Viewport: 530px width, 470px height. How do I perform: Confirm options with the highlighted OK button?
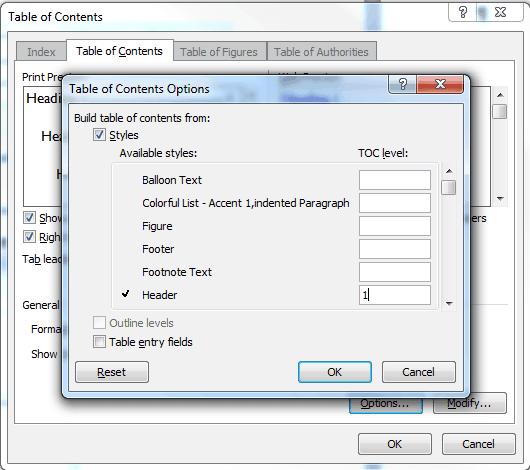pyautogui.click(x=335, y=372)
